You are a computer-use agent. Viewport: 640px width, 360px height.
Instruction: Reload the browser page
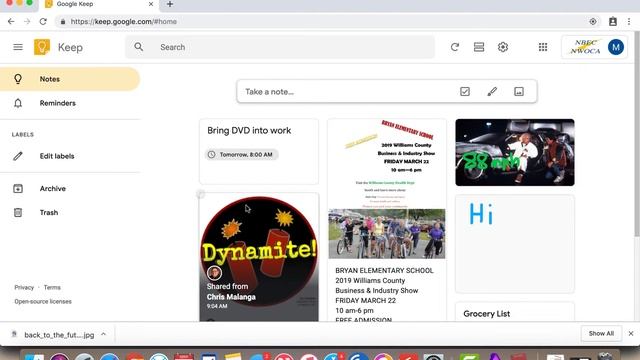tap(43, 21)
